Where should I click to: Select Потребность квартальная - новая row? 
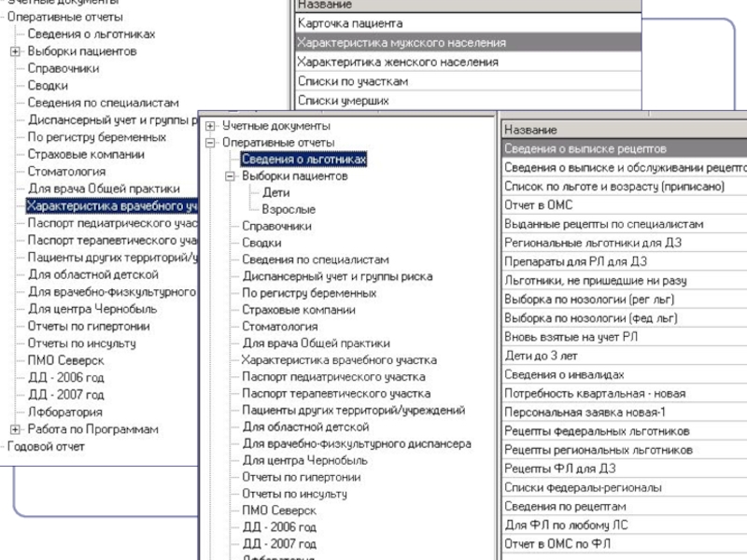pyautogui.click(x=624, y=393)
